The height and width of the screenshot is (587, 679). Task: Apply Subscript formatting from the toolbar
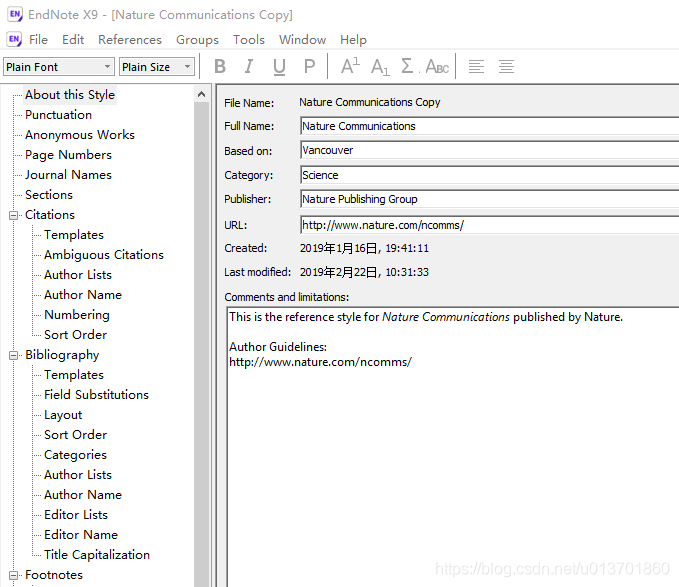[x=380, y=67]
